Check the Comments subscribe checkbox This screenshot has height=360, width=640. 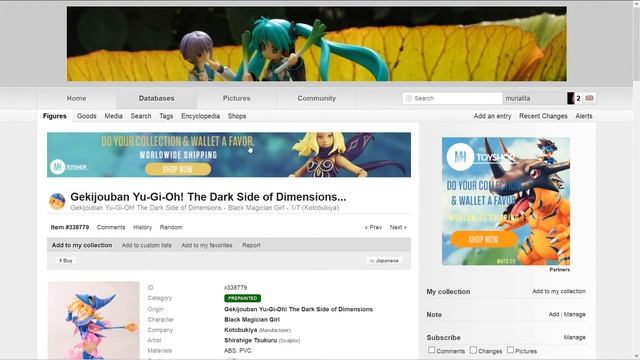click(x=431, y=350)
